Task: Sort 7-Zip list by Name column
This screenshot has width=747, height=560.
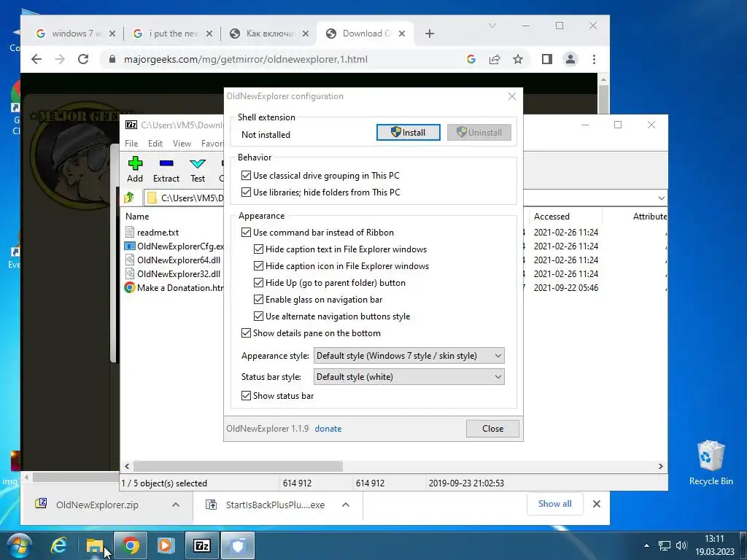Action: 137,216
